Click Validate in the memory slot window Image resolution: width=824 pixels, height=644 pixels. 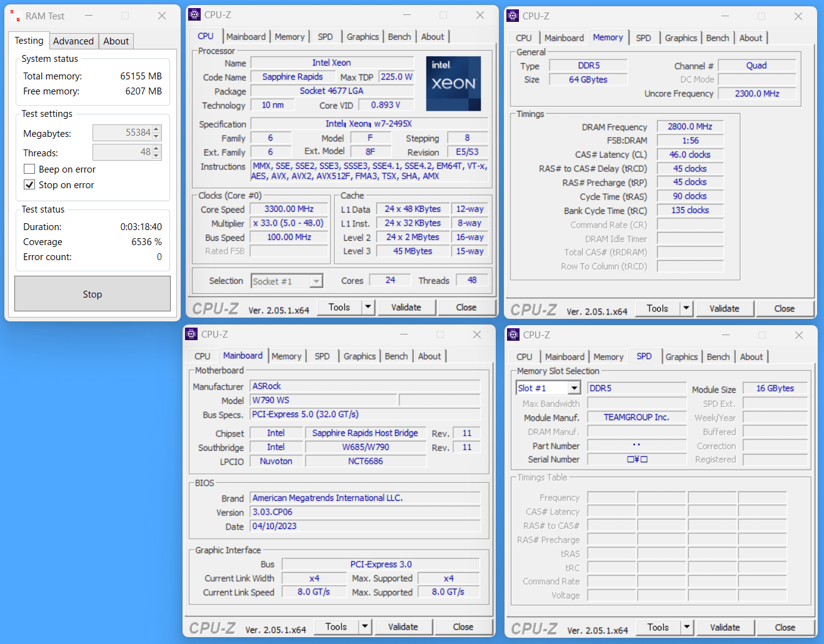click(725, 627)
